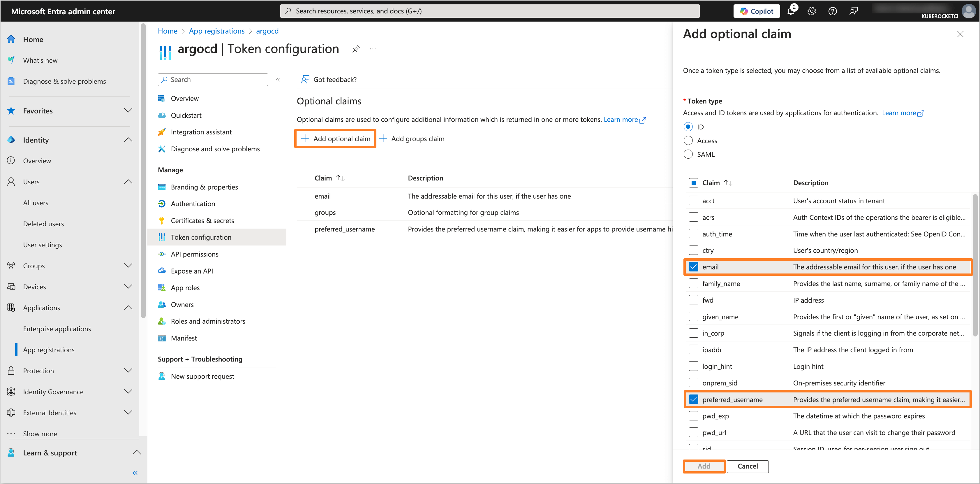Click the global search resources field
Viewport: 980px width, 484px height.
click(490, 11)
